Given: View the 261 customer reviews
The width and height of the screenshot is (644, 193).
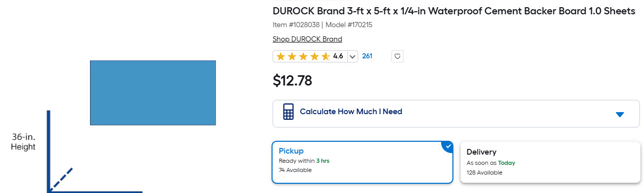Looking at the screenshot, I should [x=367, y=56].
